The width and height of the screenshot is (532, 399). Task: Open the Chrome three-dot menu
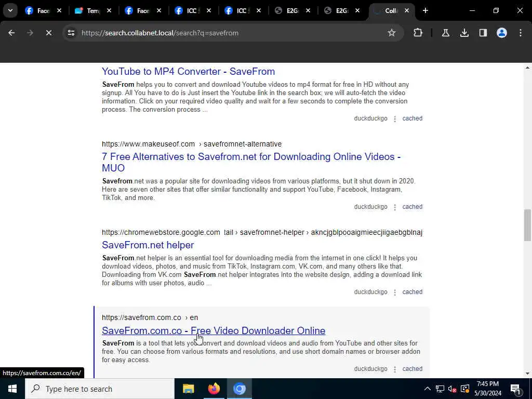point(521,33)
